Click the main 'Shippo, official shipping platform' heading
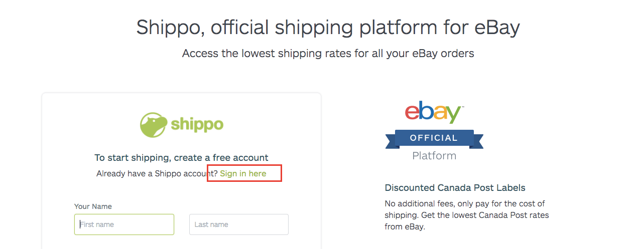This screenshot has height=249, width=644. [328, 28]
